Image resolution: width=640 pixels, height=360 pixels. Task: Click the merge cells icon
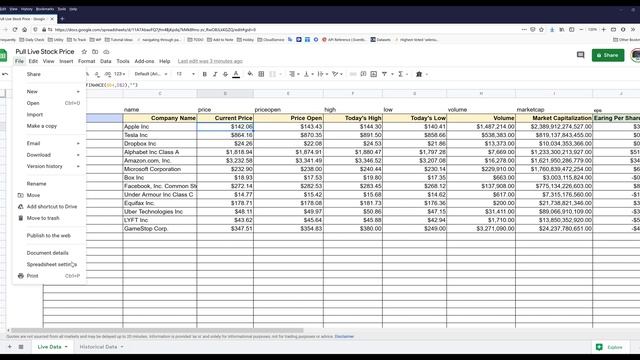[x=272, y=74]
